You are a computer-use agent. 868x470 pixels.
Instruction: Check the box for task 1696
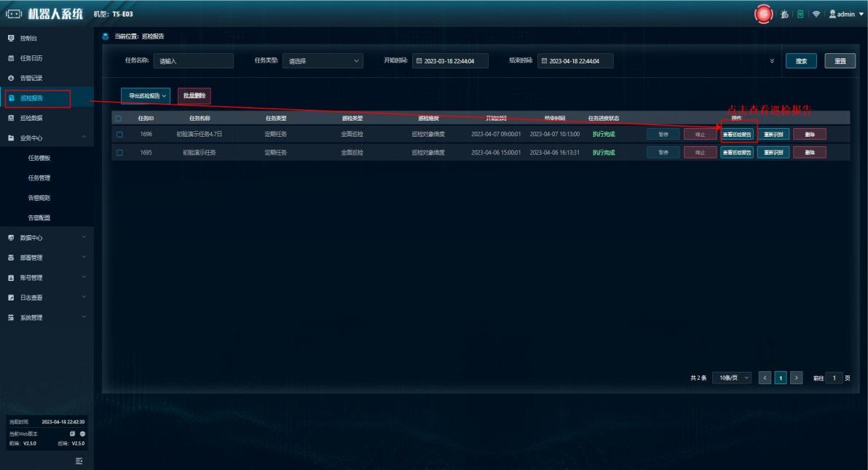pos(119,135)
